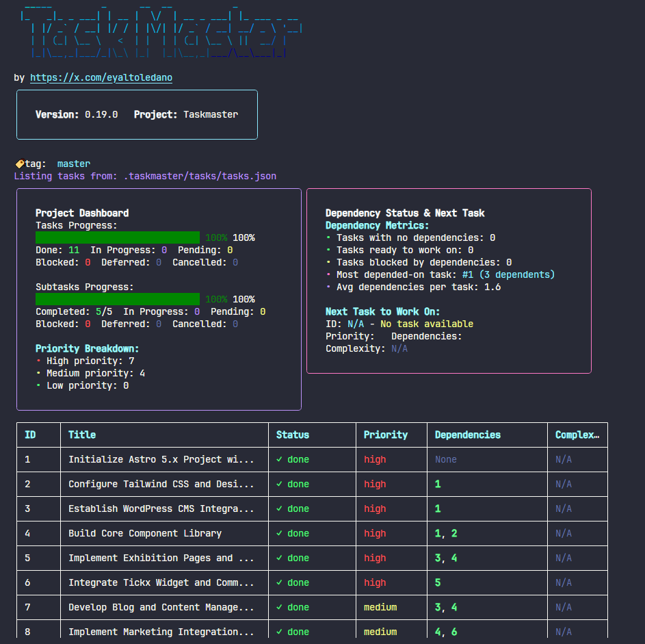
Task: Click 'Develop Blog and Content Manage...' title
Action: (161, 608)
